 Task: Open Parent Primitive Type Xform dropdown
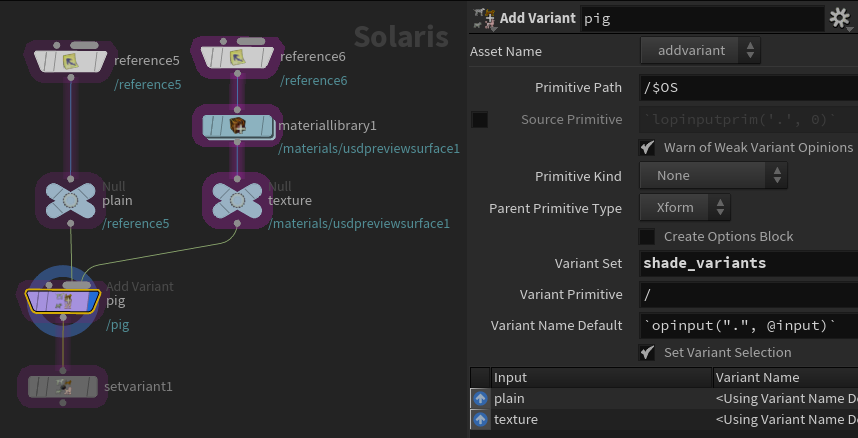pyautogui.click(x=685, y=208)
